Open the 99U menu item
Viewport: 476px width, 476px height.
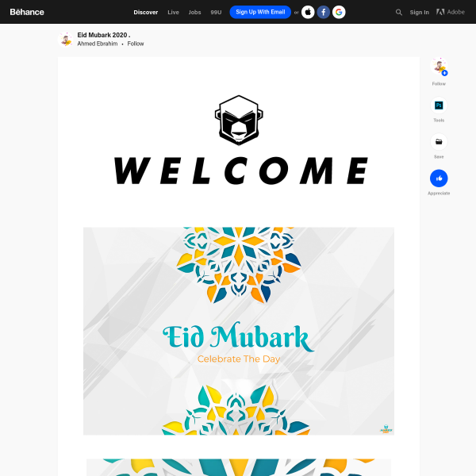tap(216, 13)
